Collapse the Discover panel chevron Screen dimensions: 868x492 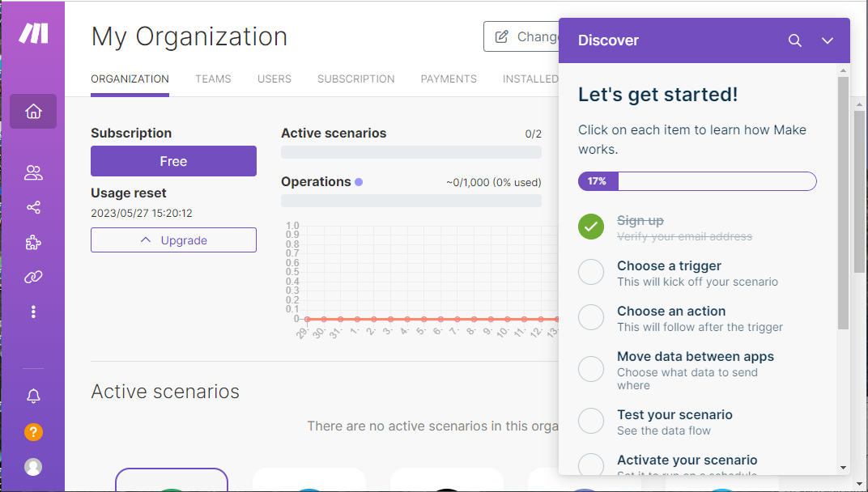(x=827, y=40)
